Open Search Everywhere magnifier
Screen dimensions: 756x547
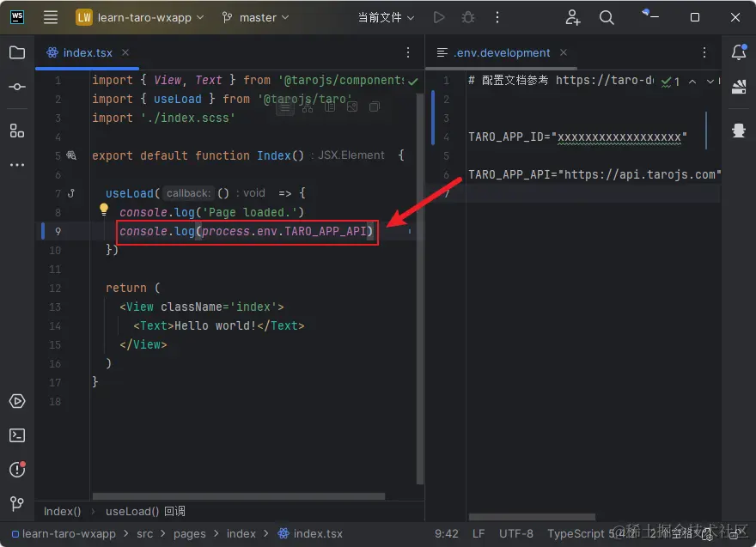pyautogui.click(x=607, y=17)
